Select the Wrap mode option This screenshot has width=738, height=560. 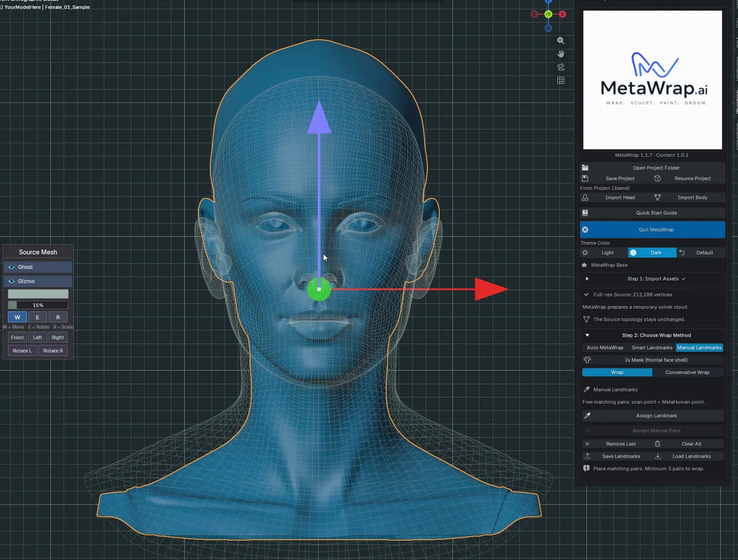617,373
